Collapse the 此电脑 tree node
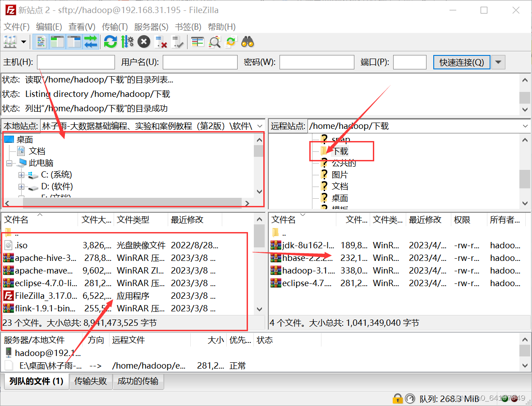532x406 pixels. [x=9, y=164]
